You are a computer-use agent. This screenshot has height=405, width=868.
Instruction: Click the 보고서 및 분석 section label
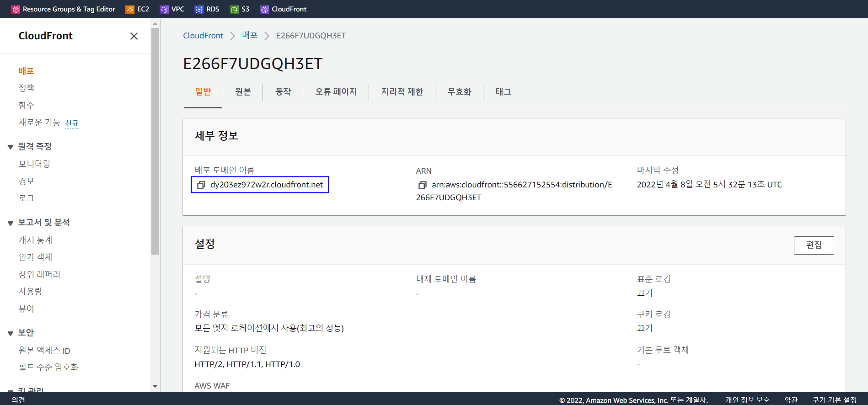[x=44, y=222]
